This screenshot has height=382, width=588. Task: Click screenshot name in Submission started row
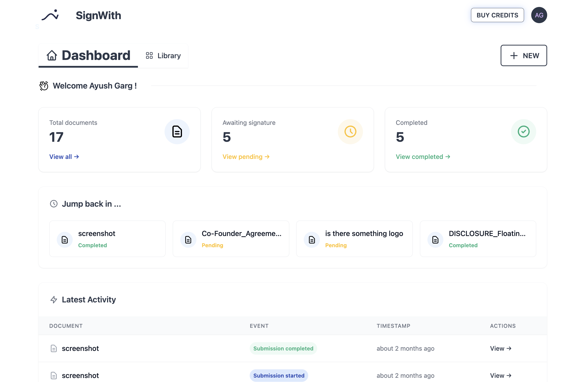80,376
